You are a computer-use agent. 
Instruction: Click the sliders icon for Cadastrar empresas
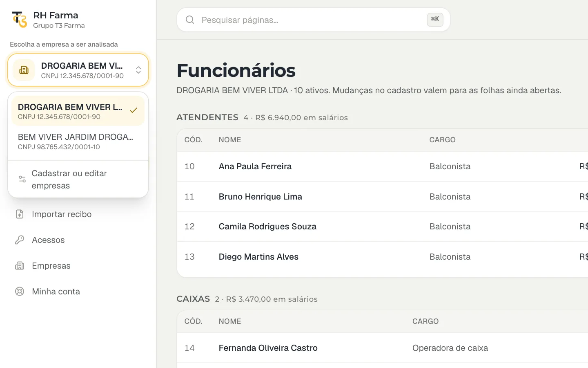click(22, 179)
